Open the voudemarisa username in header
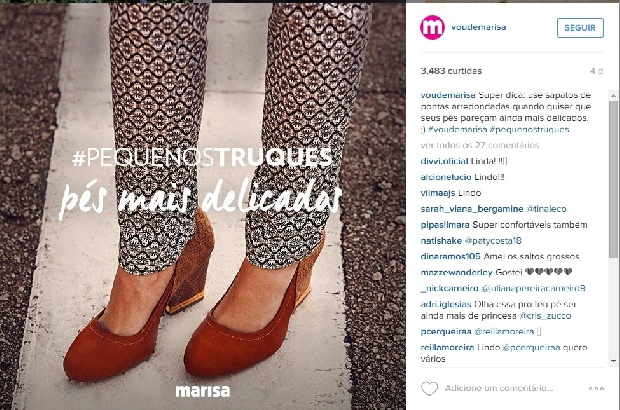The image size is (620, 410). [x=478, y=27]
